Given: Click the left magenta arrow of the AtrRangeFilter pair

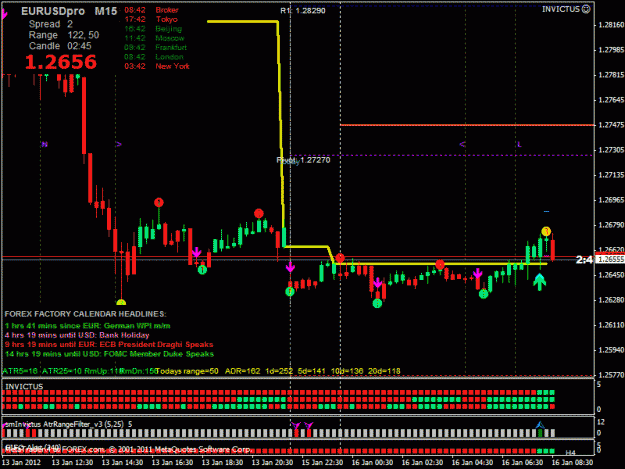Looking at the screenshot, I should [296, 426].
